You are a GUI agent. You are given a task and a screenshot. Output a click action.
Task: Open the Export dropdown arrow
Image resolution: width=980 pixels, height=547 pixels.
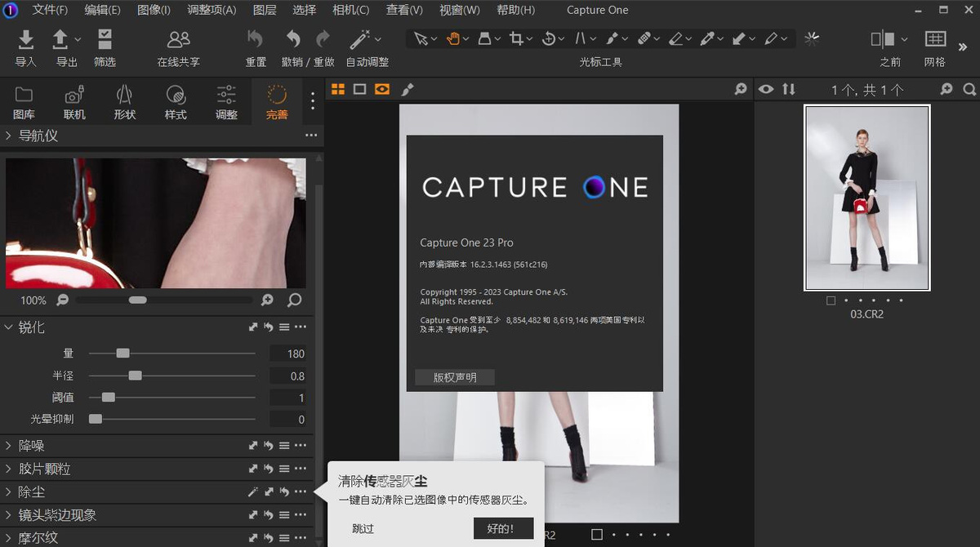point(78,38)
